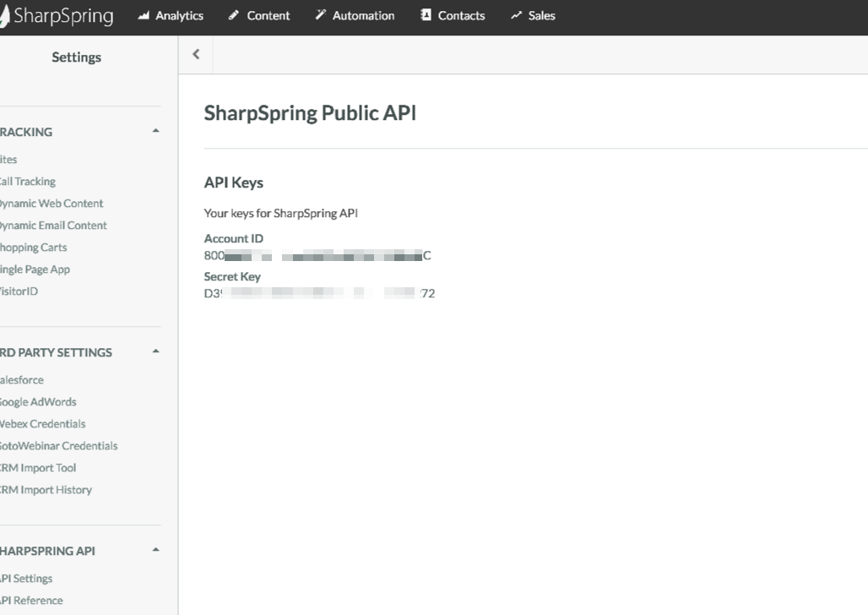Go to Dynamic Web Content
The width and height of the screenshot is (868, 615).
tap(52, 204)
